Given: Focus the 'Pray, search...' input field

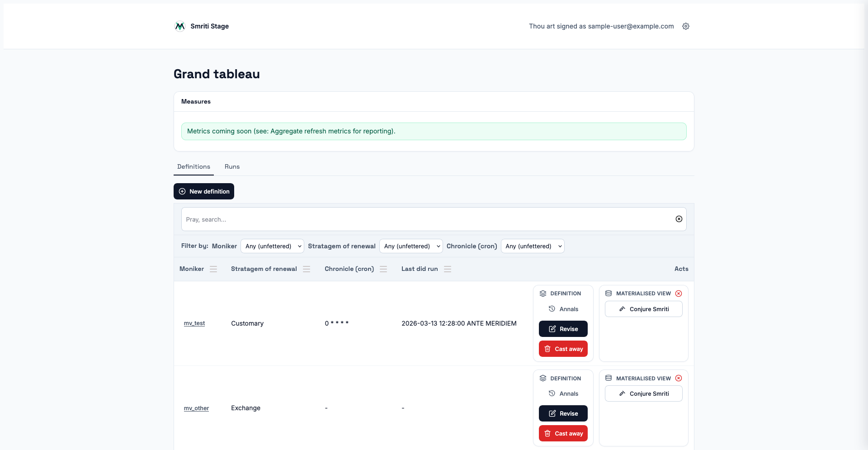Looking at the screenshot, I should coord(425,219).
